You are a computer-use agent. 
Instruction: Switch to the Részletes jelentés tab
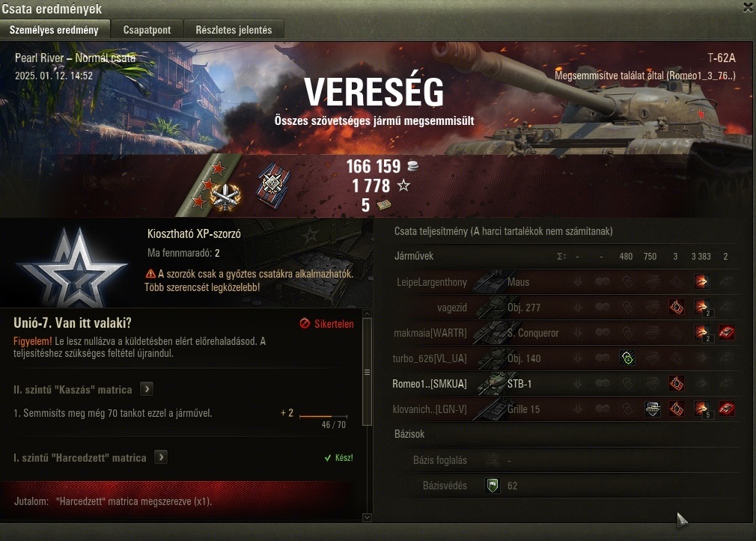234,29
